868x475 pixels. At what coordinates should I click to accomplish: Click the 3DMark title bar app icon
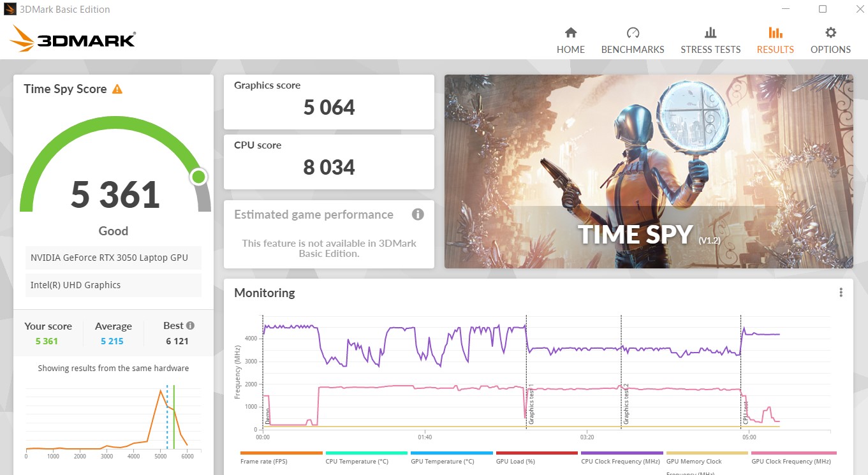(10, 10)
